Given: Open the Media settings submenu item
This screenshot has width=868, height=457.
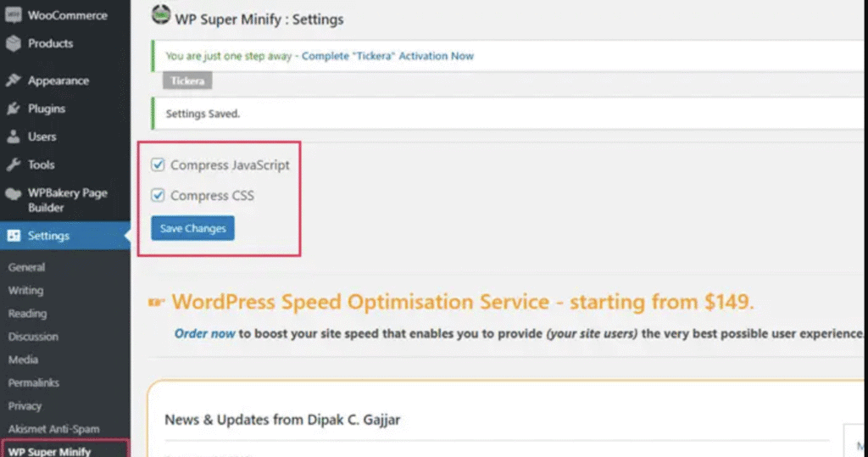Looking at the screenshot, I should point(23,359).
